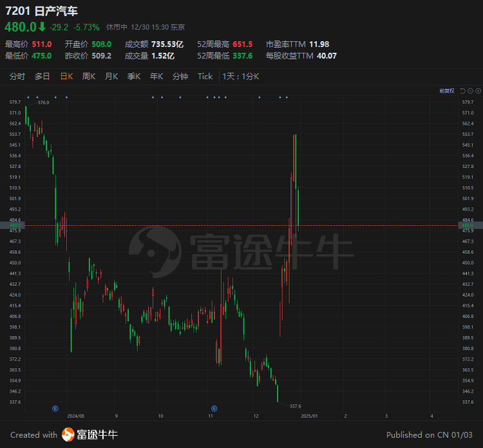This screenshot has width=483, height=448.
Task: Click the rightmost blue event dot above chart
Action: coord(287,97)
